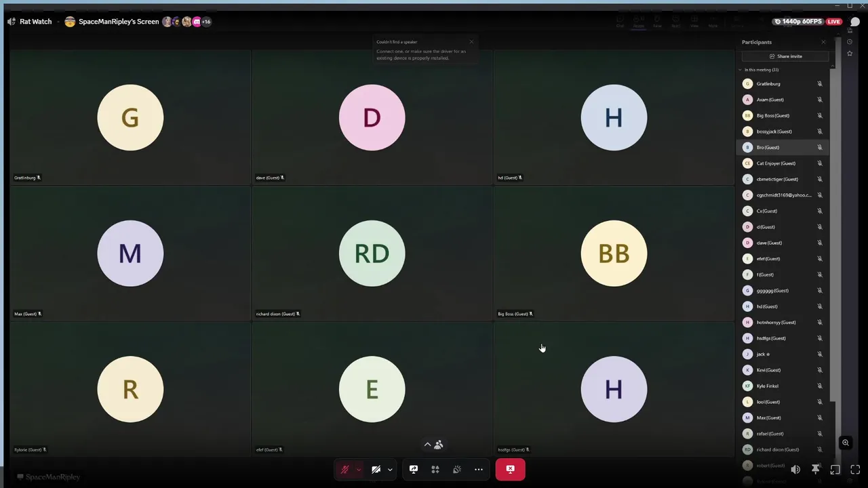868x488 pixels.
Task: Pin the stream with the pushpin icon
Action: coord(815,469)
